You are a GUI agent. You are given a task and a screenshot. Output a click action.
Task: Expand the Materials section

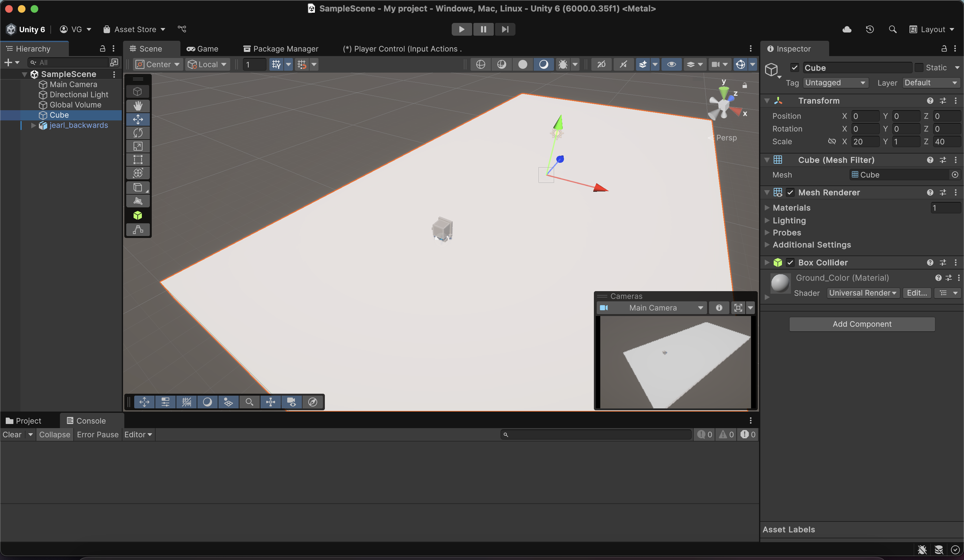(x=767, y=208)
